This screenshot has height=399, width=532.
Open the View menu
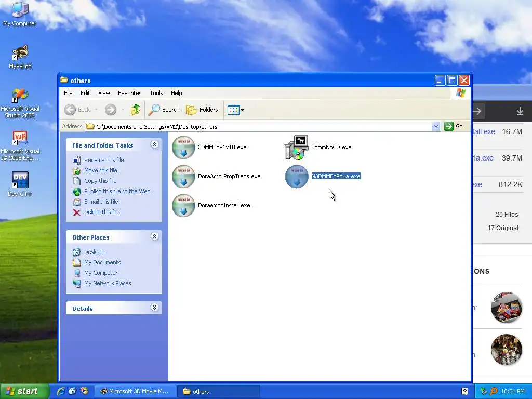104,93
